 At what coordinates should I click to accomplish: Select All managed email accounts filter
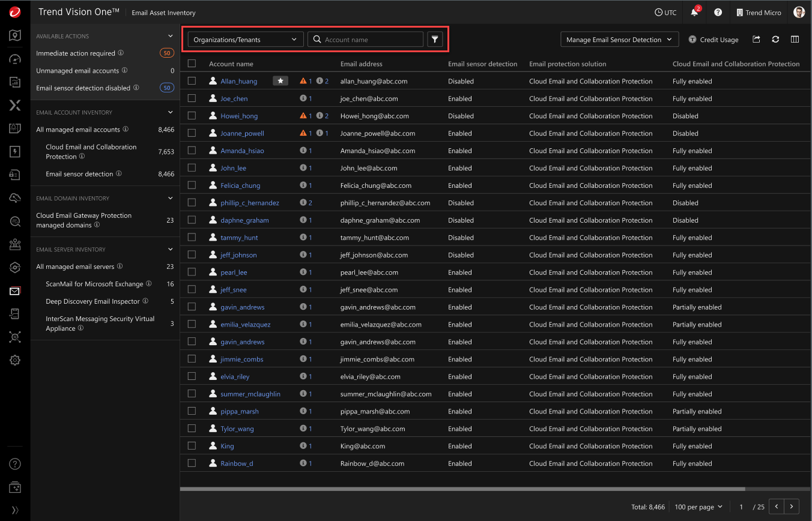(x=78, y=130)
